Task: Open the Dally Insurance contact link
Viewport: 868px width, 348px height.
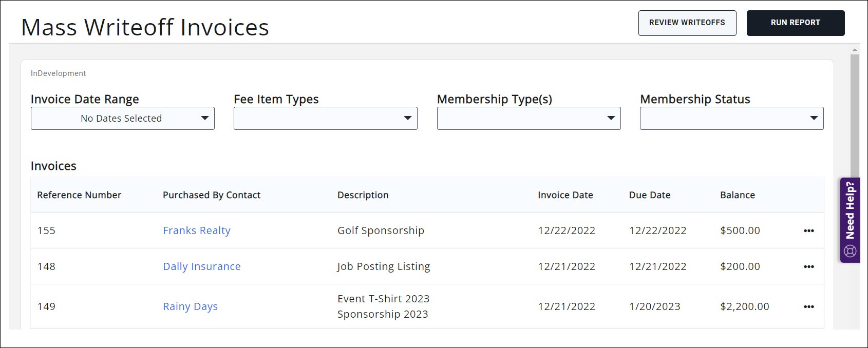Action: click(201, 267)
